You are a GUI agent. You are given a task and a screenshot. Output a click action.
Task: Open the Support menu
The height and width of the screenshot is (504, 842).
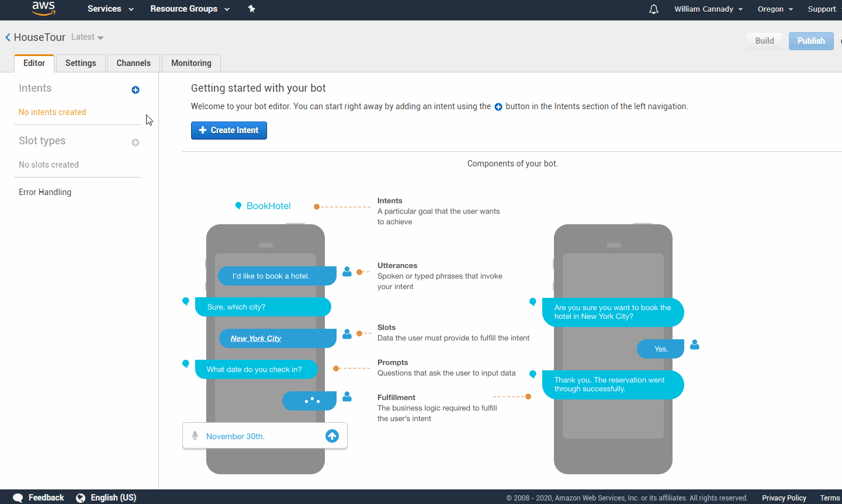pos(822,9)
